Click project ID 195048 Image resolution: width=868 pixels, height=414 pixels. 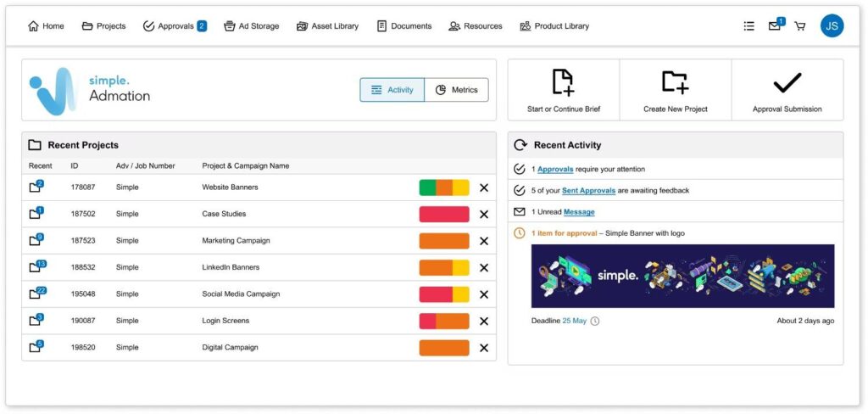point(83,294)
